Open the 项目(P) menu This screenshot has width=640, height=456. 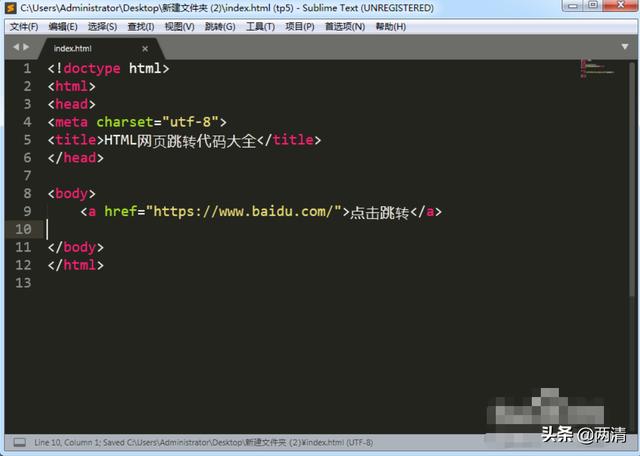tap(300, 26)
